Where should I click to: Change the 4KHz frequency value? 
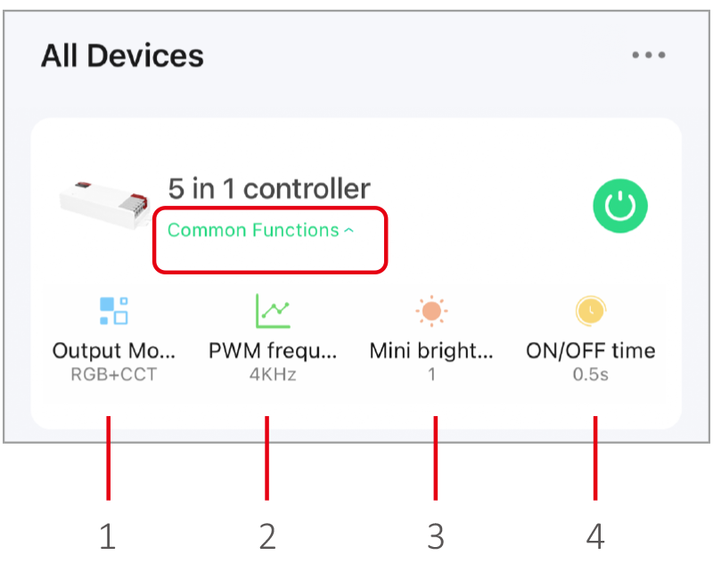(273, 374)
